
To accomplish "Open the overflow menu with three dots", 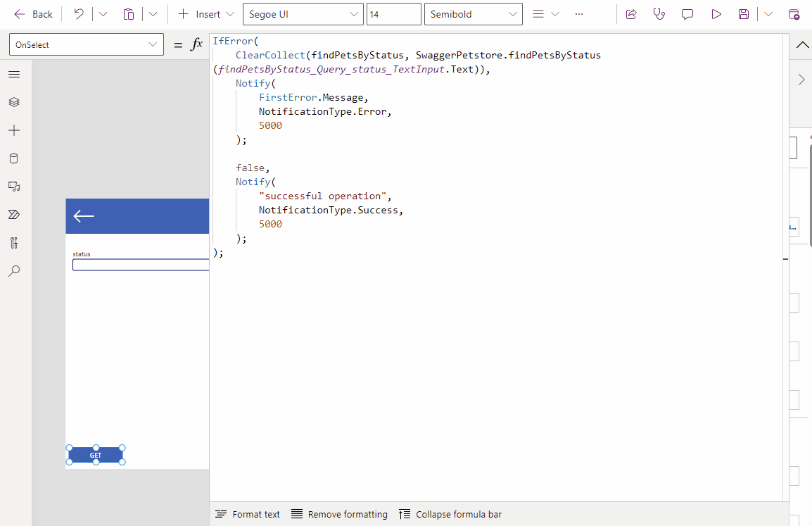I will (578, 13).
